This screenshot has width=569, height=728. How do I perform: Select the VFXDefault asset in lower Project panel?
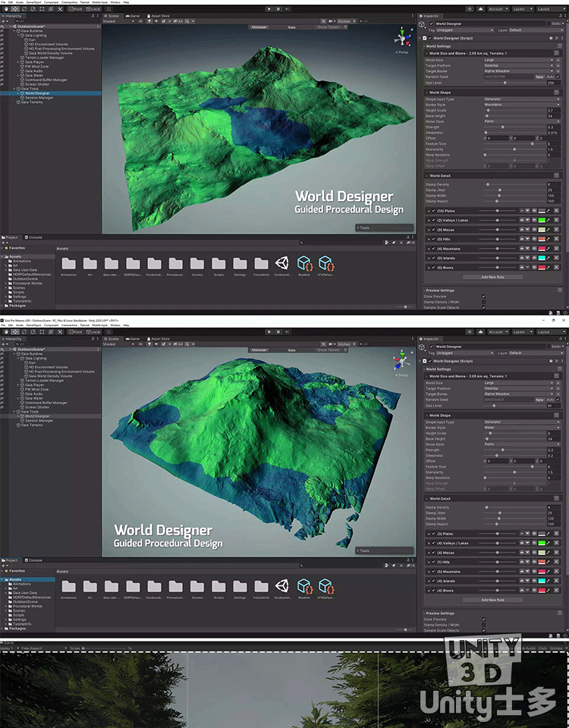coord(325,589)
